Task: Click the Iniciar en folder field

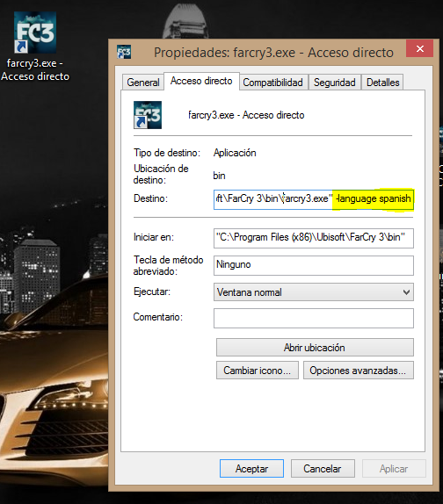Action: (x=314, y=238)
